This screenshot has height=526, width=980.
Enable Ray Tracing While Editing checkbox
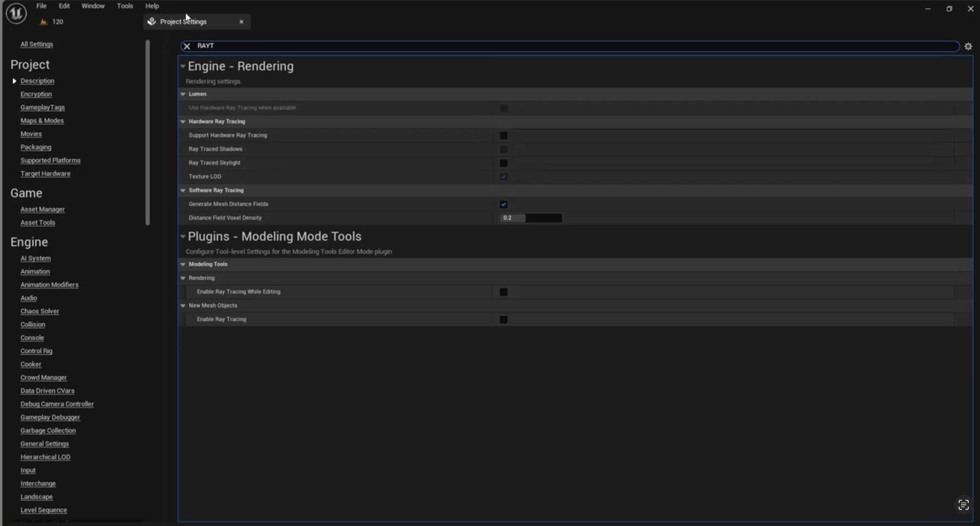point(503,292)
